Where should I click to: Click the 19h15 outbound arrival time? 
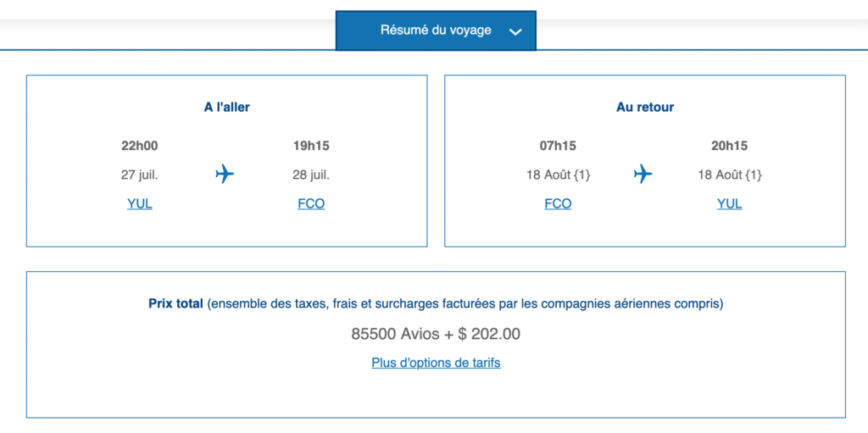[311, 146]
